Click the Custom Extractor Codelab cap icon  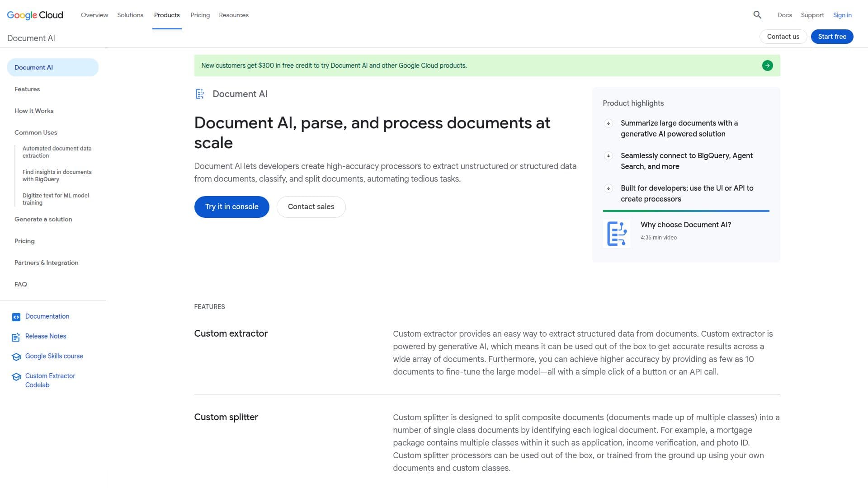[x=16, y=377]
